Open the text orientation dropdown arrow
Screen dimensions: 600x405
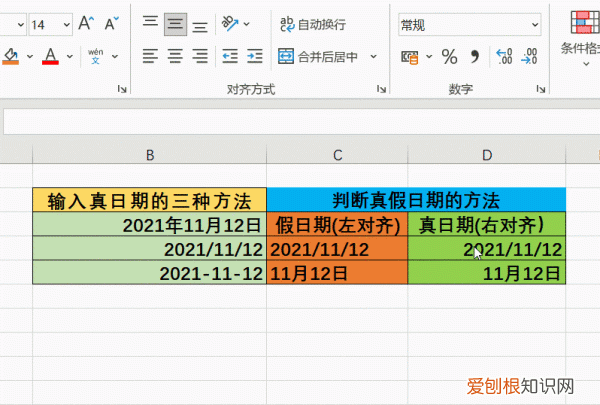click(247, 24)
